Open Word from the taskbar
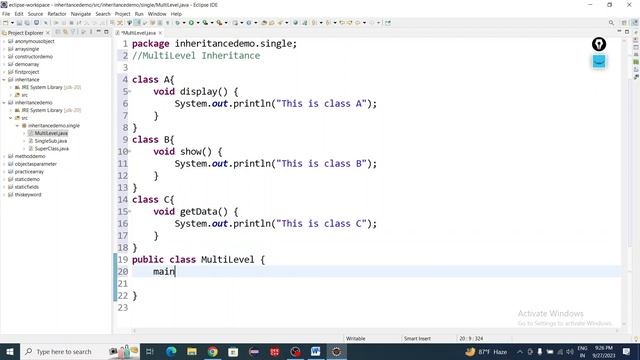 316,351
